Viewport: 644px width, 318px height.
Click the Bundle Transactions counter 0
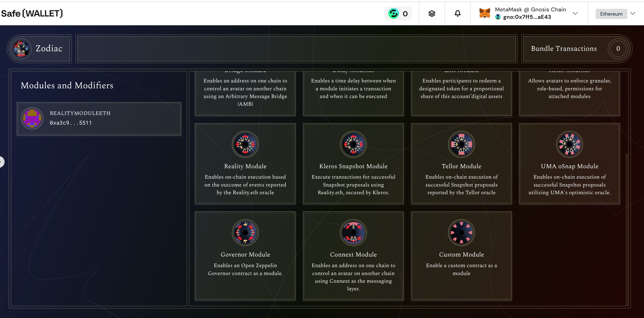[x=618, y=49]
